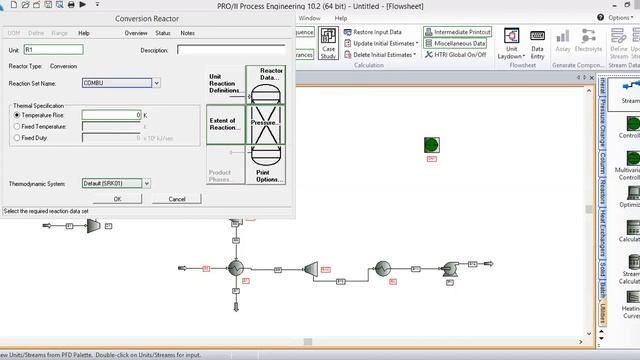Select the Temperature Rise radio button

click(17, 116)
